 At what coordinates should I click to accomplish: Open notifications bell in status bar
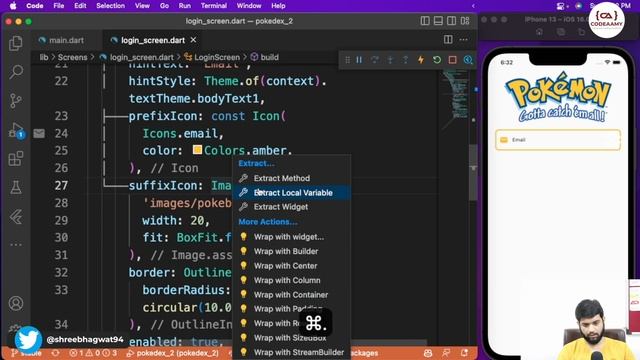pos(464,353)
